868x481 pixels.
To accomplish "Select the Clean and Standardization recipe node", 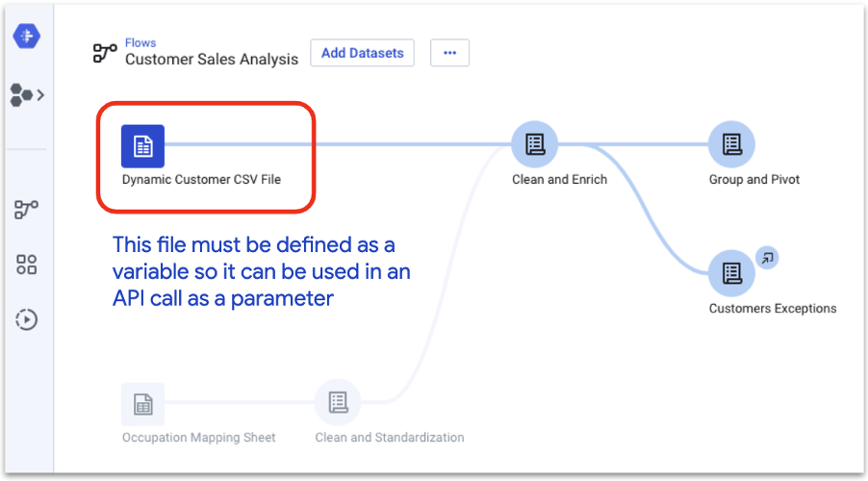I will (338, 402).
